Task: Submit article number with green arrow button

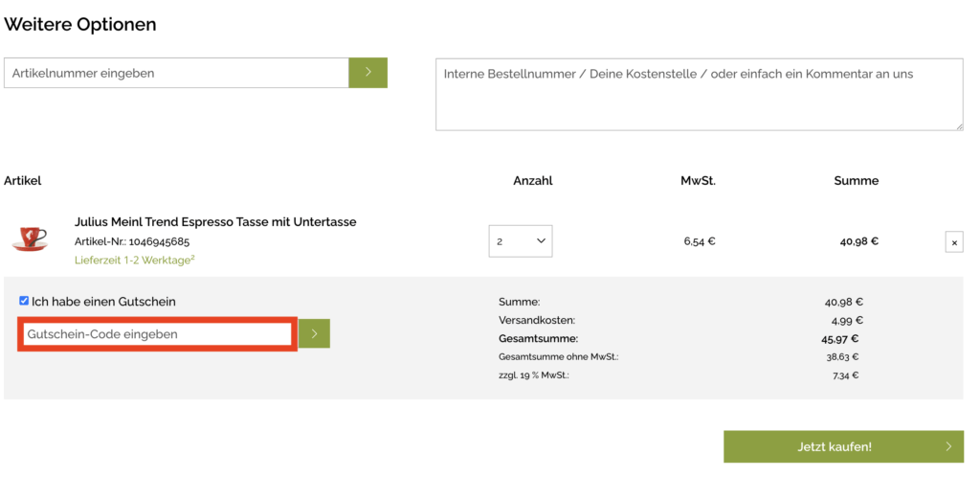Action: click(367, 73)
